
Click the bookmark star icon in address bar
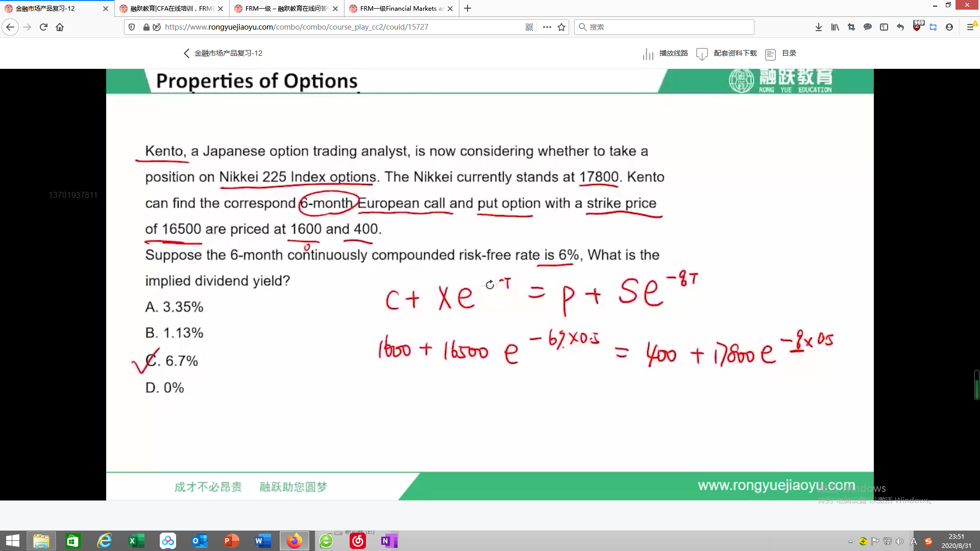[561, 27]
